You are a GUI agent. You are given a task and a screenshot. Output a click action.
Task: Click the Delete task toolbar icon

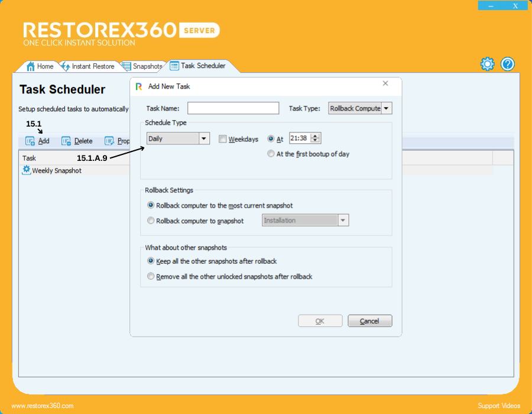point(66,141)
